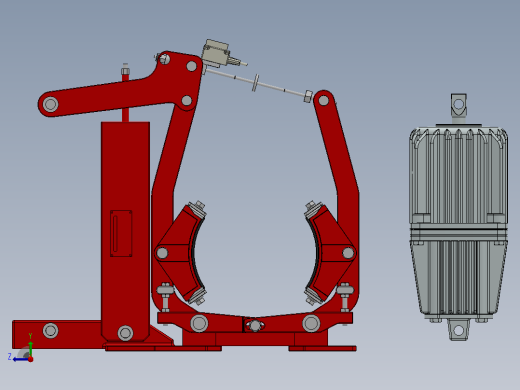Click the blue Z axis arrow of the triad
Viewport: 520px width, 390px height.
click(x=20, y=359)
